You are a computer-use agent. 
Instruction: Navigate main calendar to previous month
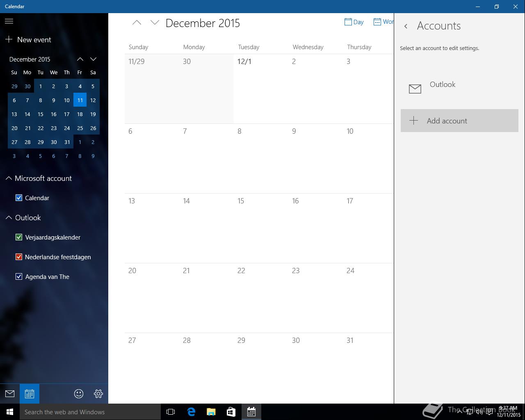(x=137, y=23)
